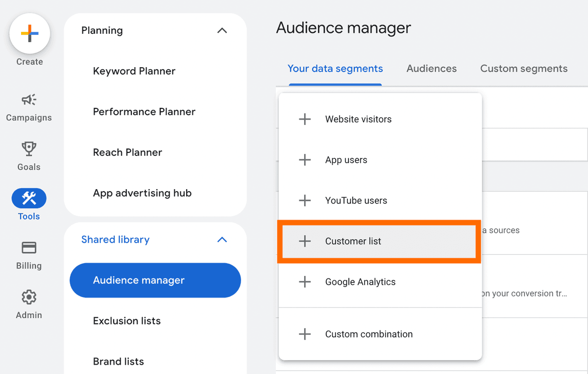Open the Campaigns section from the sidebar
This screenshot has width=588, height=374.
pyautogui.click(x=29, y=107)
